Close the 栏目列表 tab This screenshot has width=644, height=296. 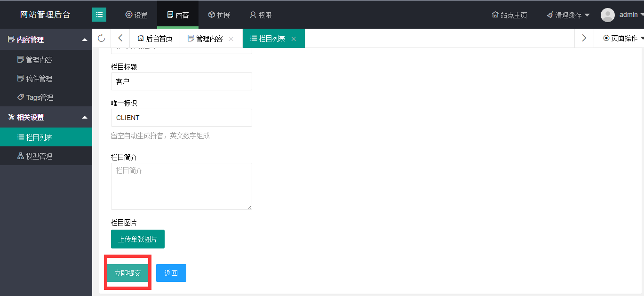(x=294, y=39)
